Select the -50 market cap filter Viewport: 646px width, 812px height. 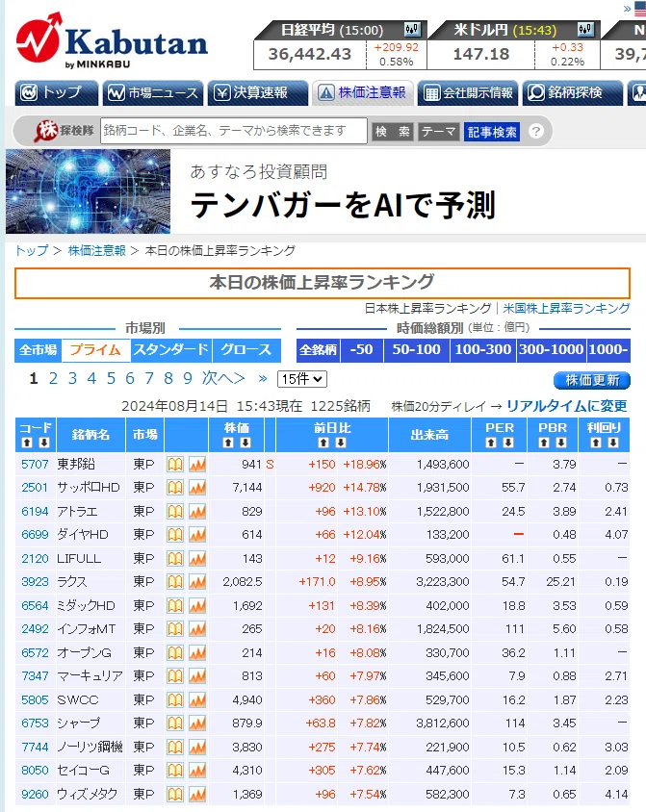pos(362,350)
